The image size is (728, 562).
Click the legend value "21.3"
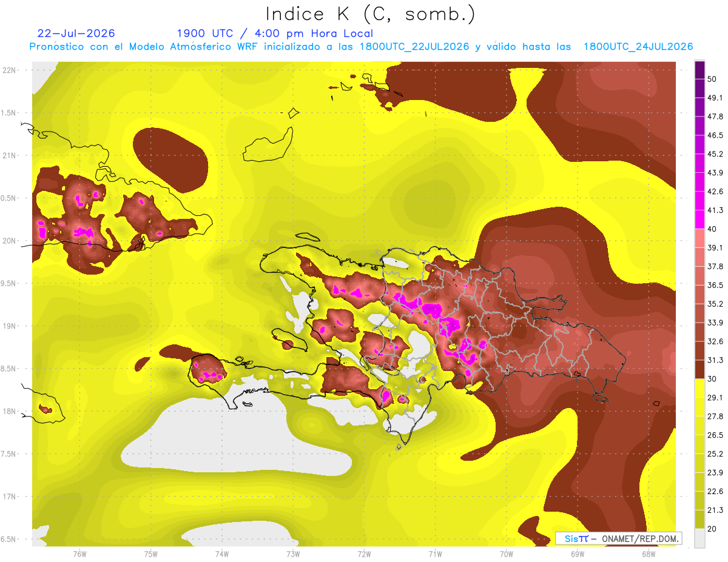(x=715, y=510)
